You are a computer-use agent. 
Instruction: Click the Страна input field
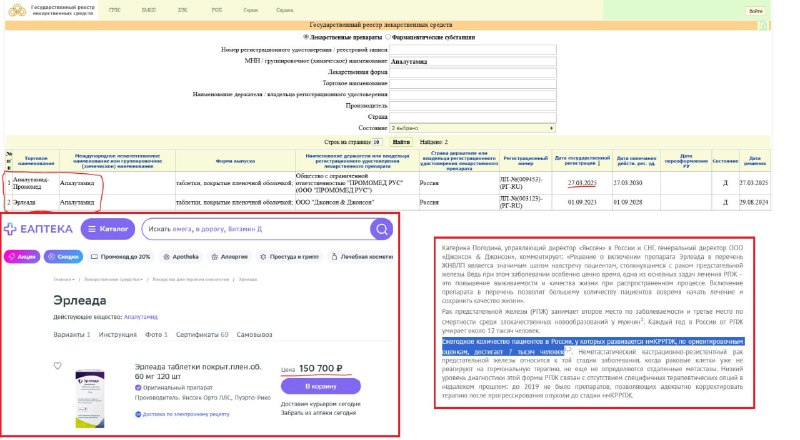[x=472, y=117]
